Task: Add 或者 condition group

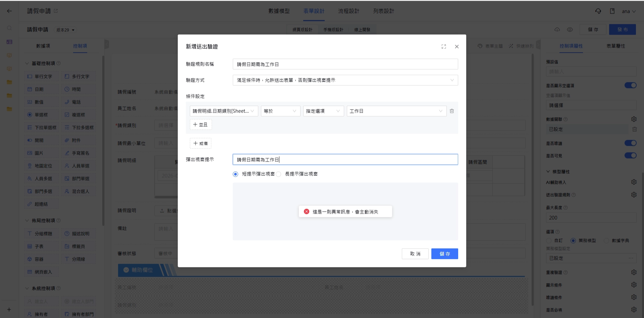Action: [201, 143]
